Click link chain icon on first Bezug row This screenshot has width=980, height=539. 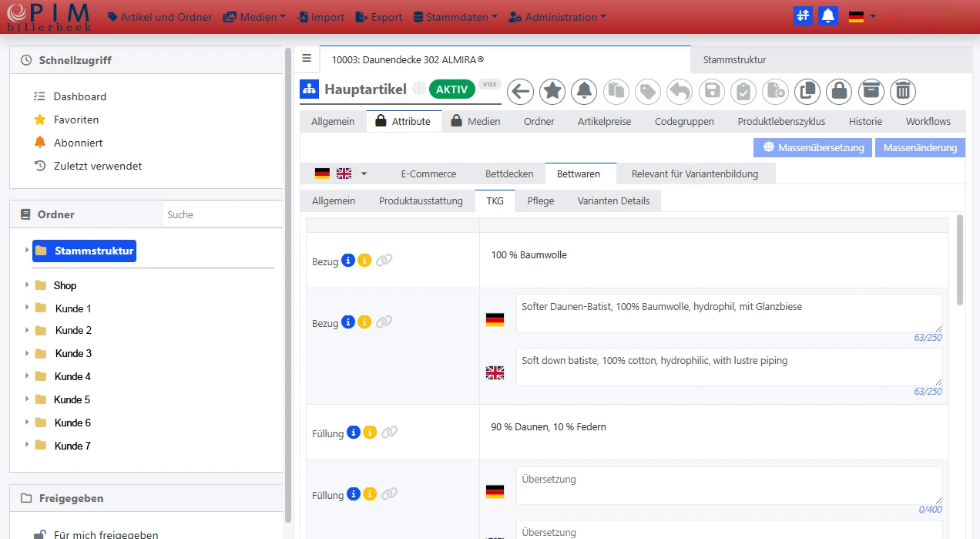[384, 261]
